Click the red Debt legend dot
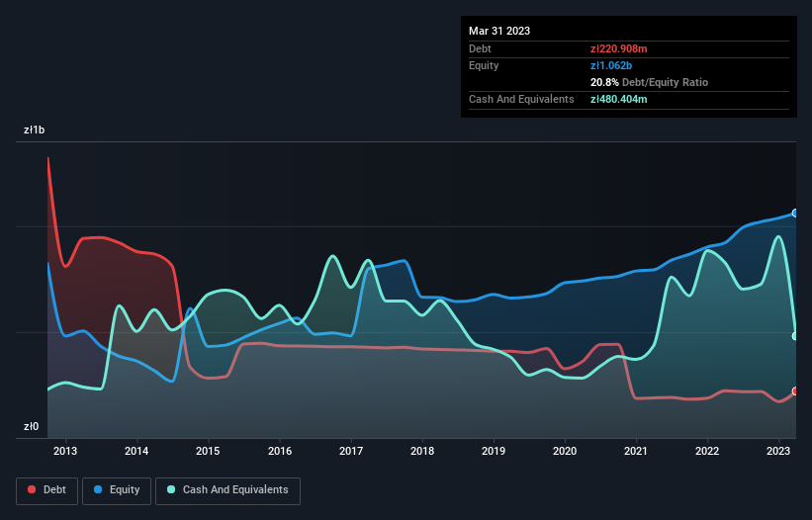 (32, 489)
